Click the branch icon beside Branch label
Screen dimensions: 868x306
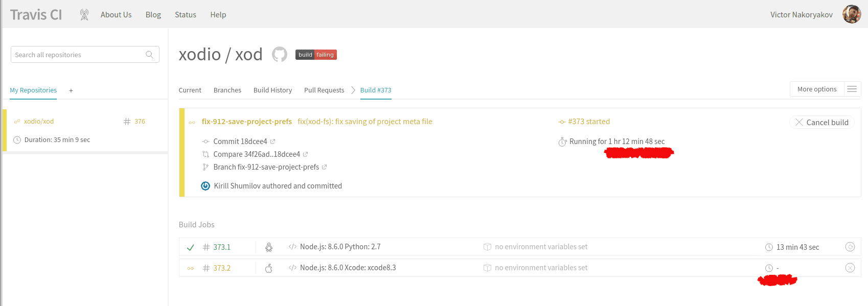[205, 167]
